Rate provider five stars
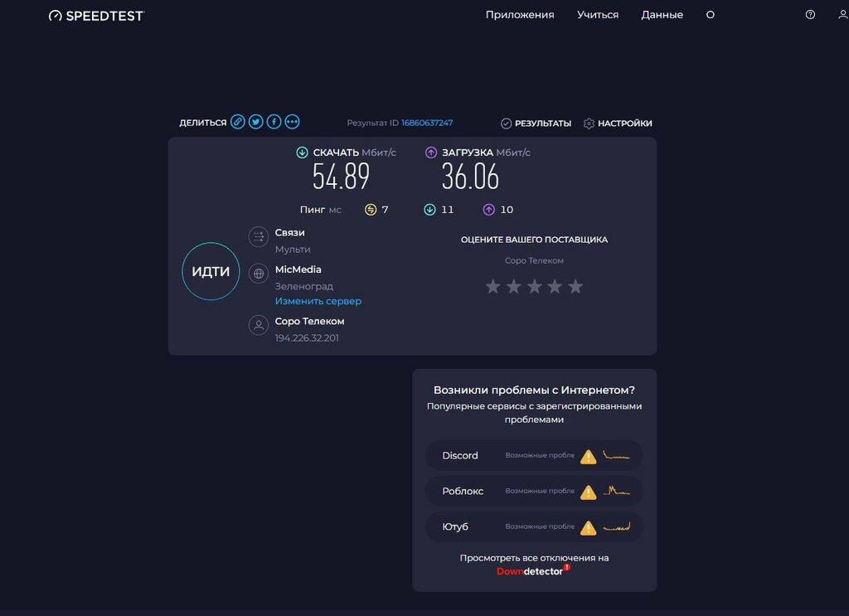The width and height of the screenshot is (849, 616). (575, 286)
